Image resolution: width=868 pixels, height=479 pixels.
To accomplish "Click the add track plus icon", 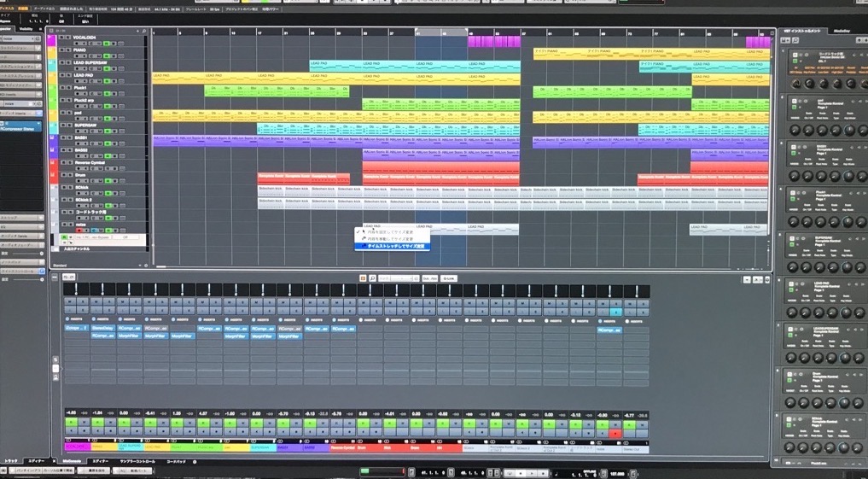I will tap(138, 31).
